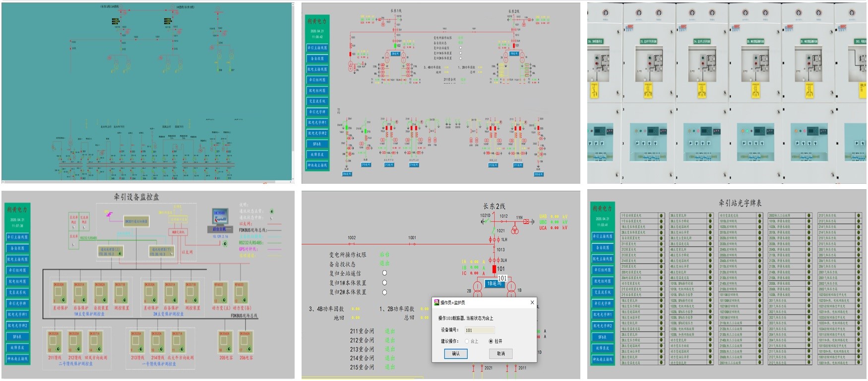Image resolution: width=868 pixels, height=381 pixels.
Task: Close the 操作员+监护人 dialog
Action: click(532, 302)
